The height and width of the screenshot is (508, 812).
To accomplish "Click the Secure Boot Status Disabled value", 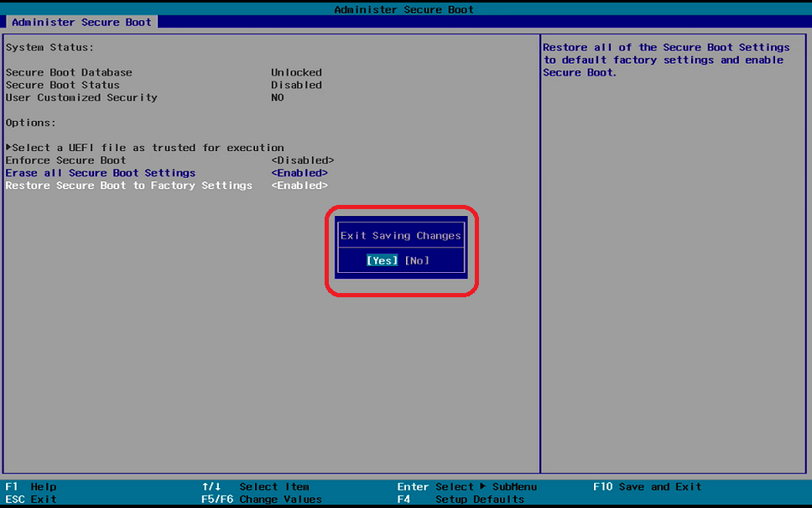I will [296, 85].
